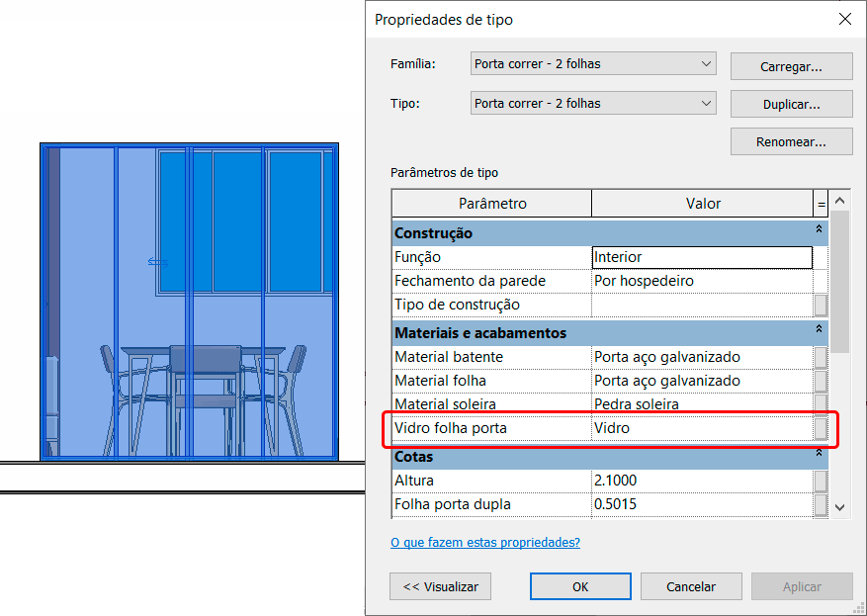The width and height of the screenshot is (867, 616).
Task: Click small button beside Pedra soleira value
Action: [821, 404]
